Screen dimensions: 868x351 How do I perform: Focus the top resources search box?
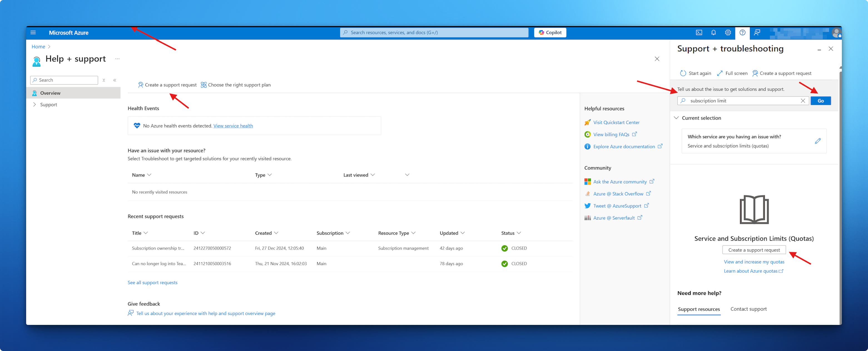point(434,33)
